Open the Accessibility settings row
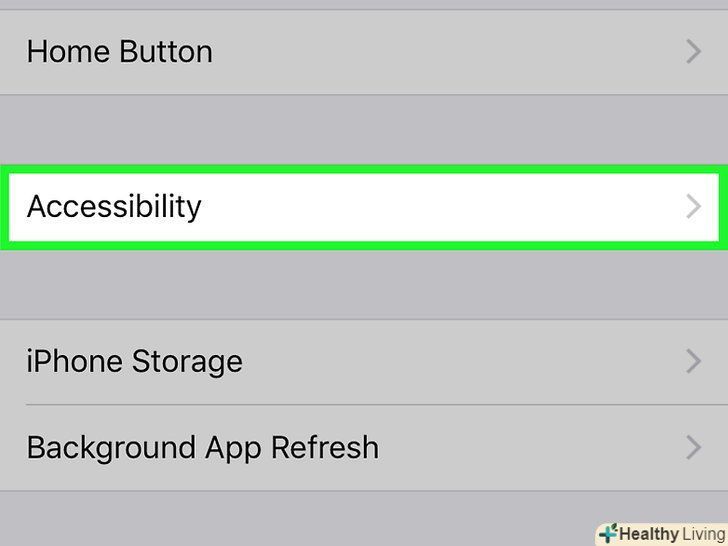This screenshot has width=728, height=546. [362, 207]
